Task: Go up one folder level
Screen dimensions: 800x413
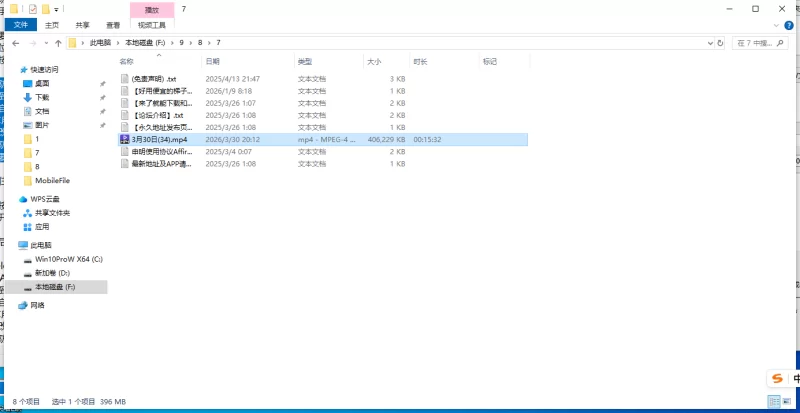Action: point(58,43)
